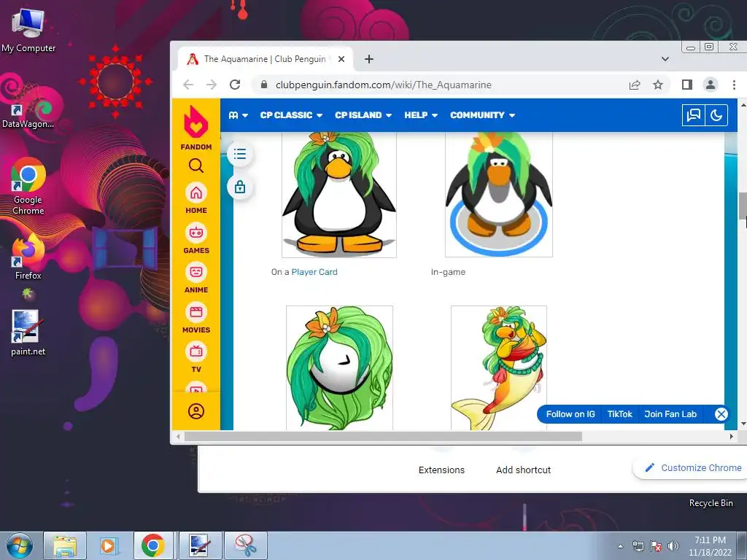Open the In-game penguin thumbnail
This screenshot has width=747, height=560.
499,195
